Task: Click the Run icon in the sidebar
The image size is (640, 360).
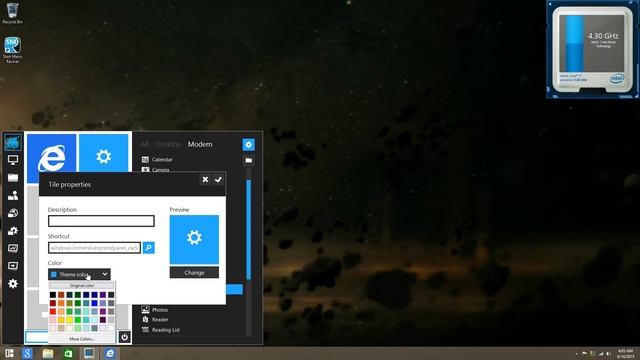Action: coord(13,266)
